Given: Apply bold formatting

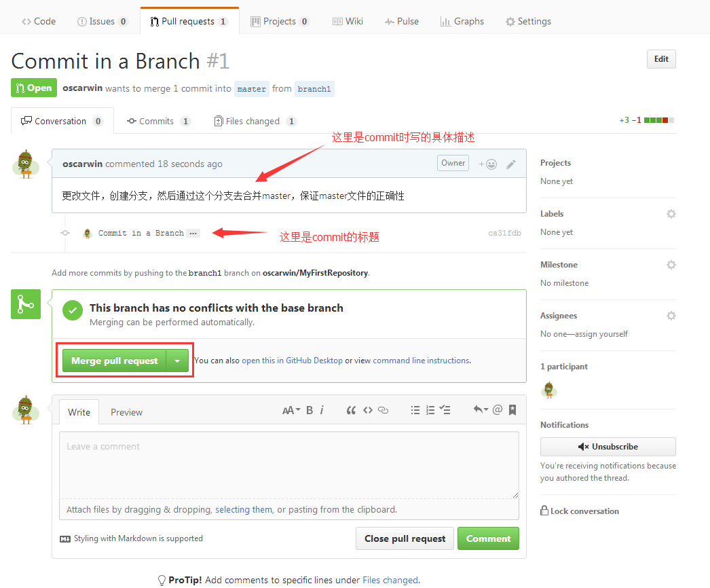Looking at the screenshot, I should (x=310, y=410).
